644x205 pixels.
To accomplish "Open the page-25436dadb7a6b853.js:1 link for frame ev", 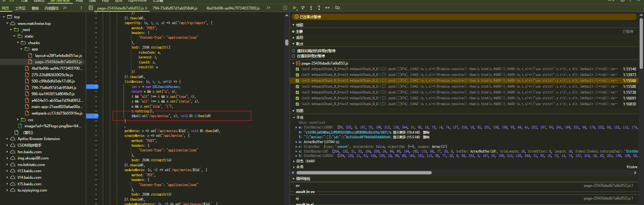I will [x=608, y=185].
